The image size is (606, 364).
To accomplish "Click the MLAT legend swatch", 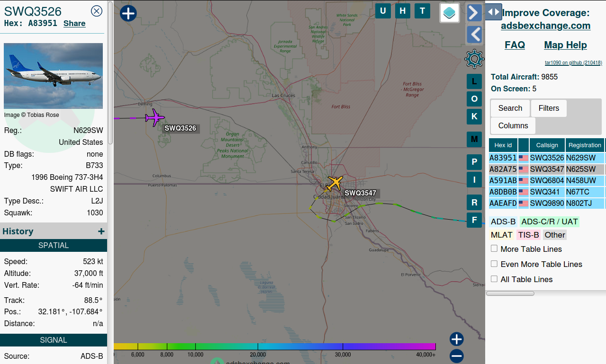I will click(502, 235).
